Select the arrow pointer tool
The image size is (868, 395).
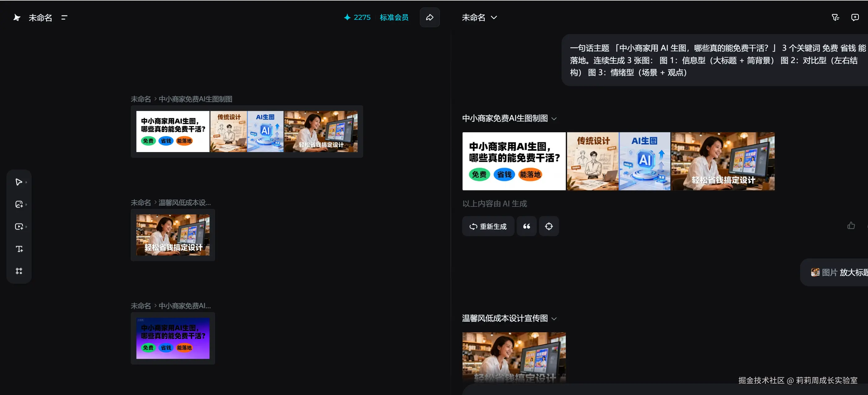[x=19, y=182]
